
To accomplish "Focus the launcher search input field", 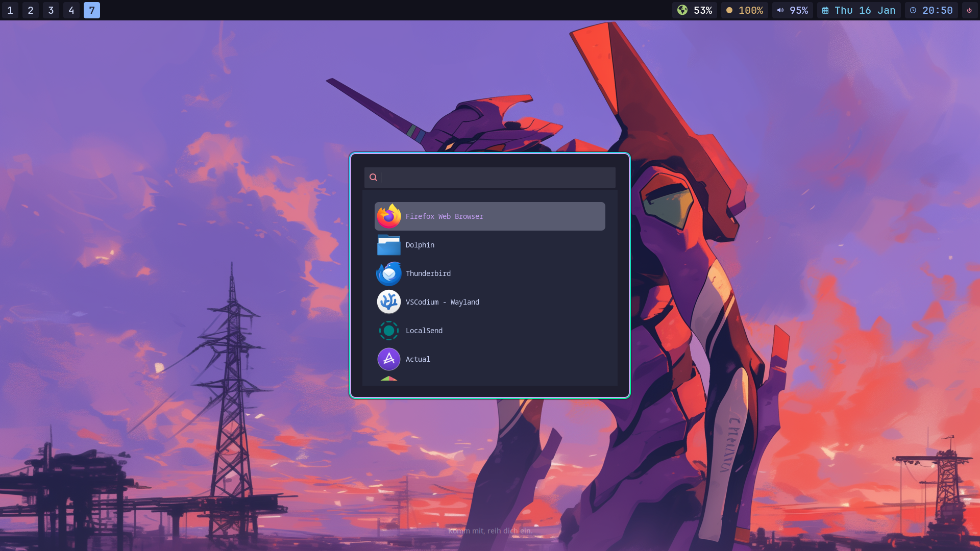I will click(x=490, y=178).
